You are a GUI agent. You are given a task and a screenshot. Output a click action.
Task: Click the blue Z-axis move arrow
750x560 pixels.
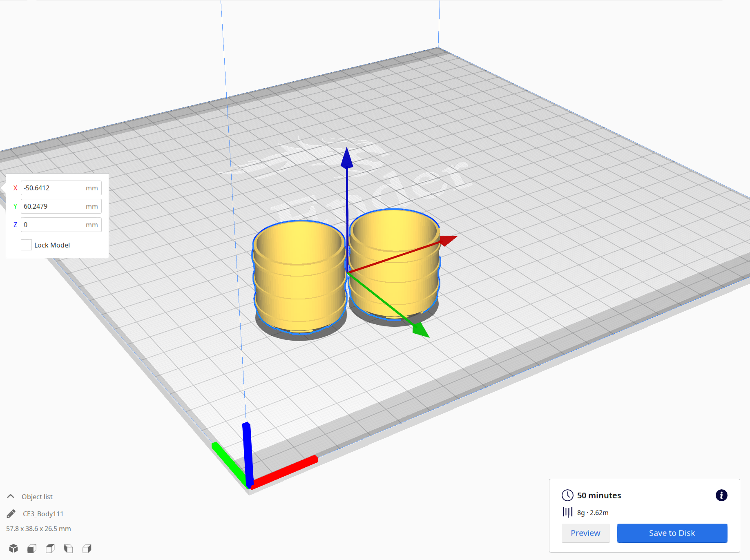click(x=347, y=158)
